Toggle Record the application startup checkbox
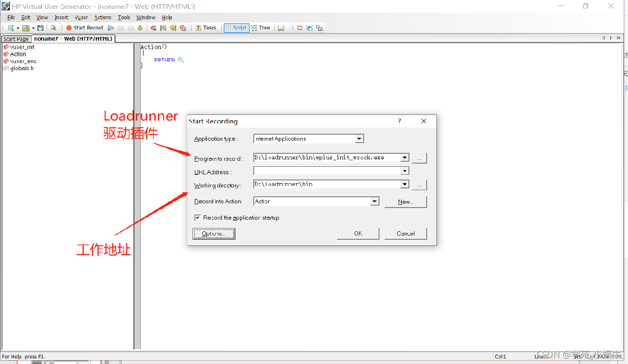This screenshot has width=628, height=364. coord(198,218)
